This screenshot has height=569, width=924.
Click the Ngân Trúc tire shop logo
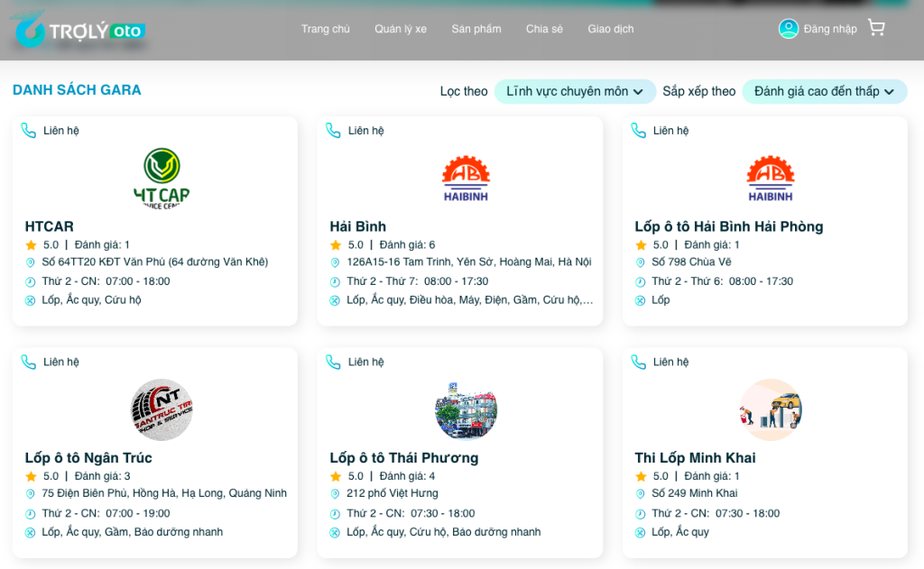162,410
